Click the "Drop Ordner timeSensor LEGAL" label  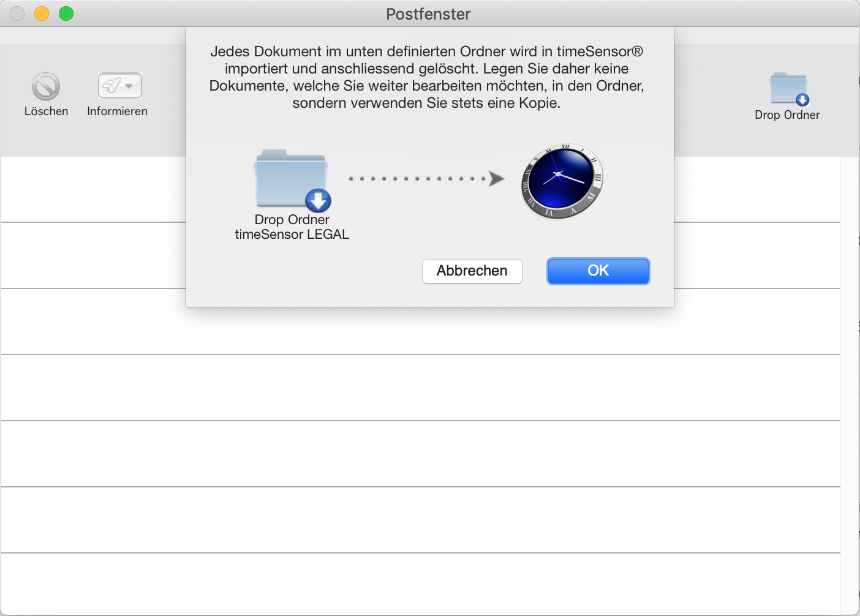(292, 227)
